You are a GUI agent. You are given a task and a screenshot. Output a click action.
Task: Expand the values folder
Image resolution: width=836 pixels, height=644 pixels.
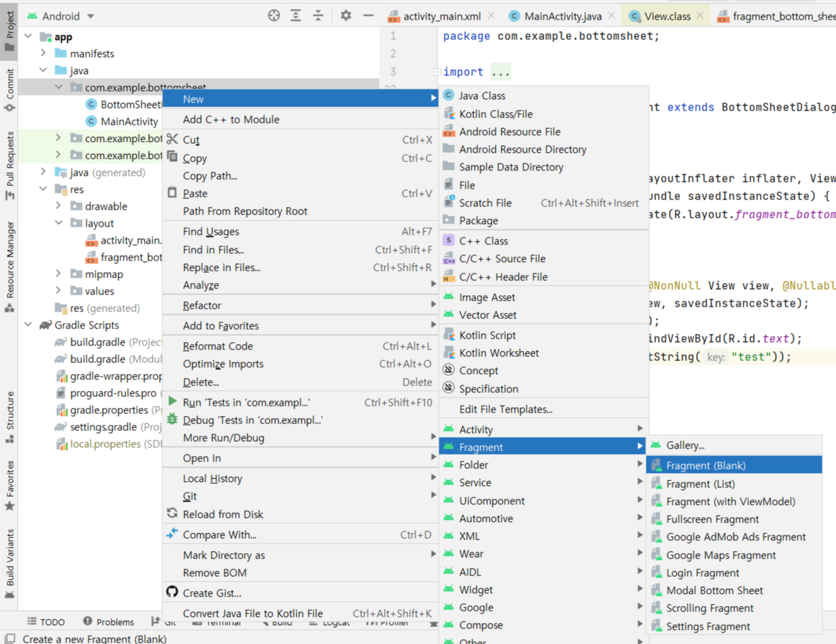58,291
